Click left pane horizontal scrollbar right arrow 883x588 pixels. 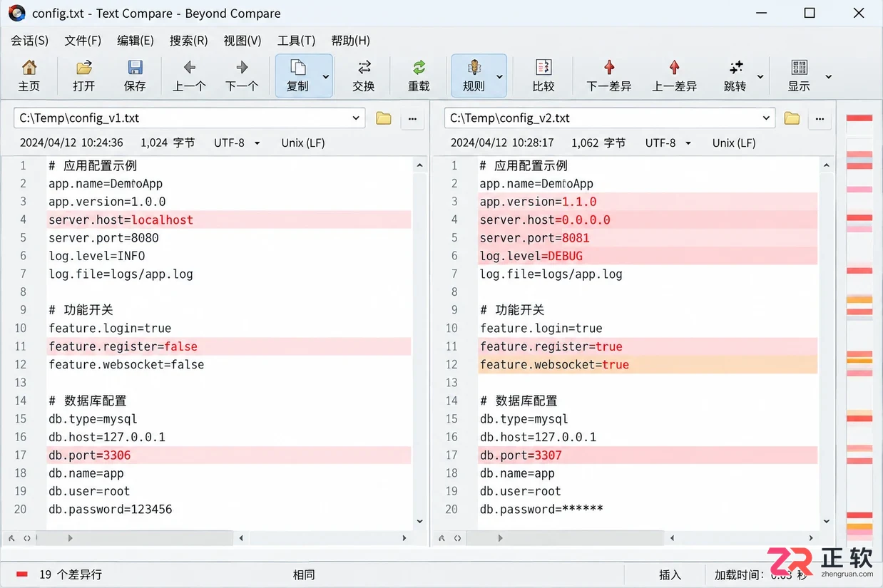(x=404, y=538)
